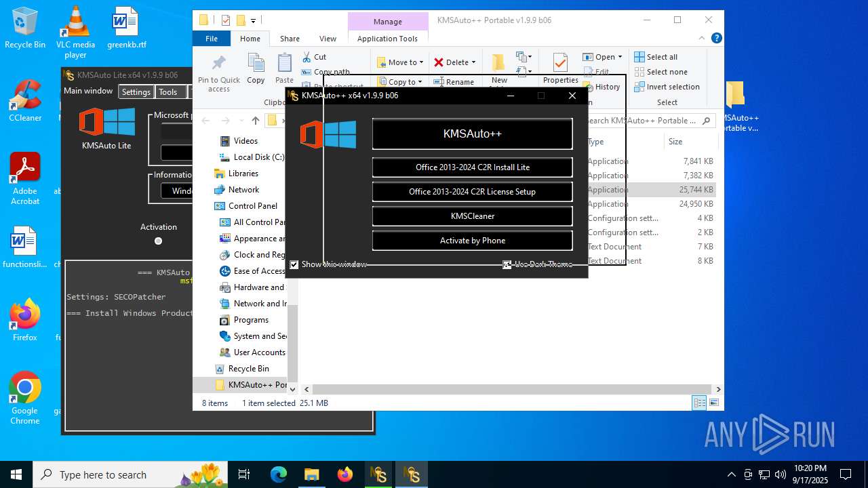This screenshot has height=488, width=868.
Task: Select the Activation radio button in KMSAuto Lite
Action: (158, 241)
